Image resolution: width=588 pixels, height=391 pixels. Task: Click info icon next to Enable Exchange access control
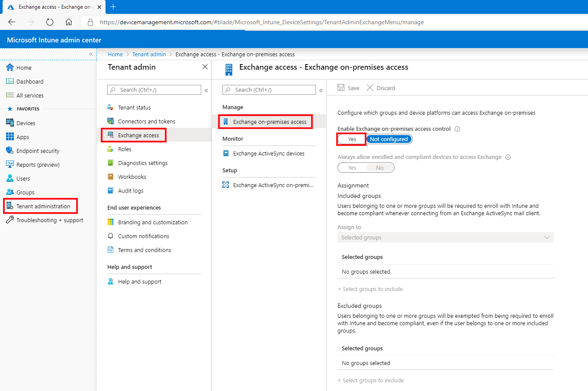pyautogui.click(x=457, y=129)
